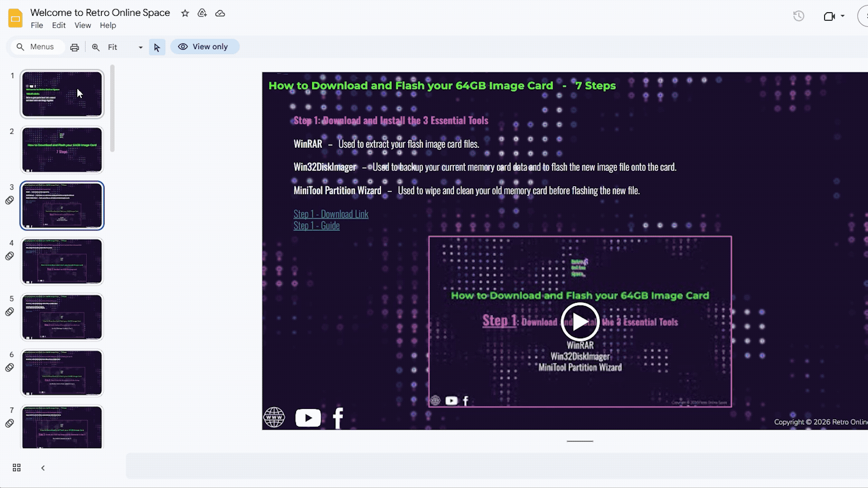The width and height of the screenshot is (868, 488).
Task: Play the embedded Step 1 video
Action: point(580,322)
